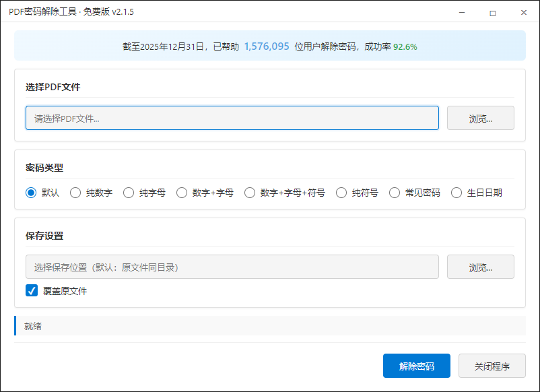Image resolution: width=540 pixels, height=392 pixels.
Task: 选中"数字+字母"密码类型
Action: [182, 193]
